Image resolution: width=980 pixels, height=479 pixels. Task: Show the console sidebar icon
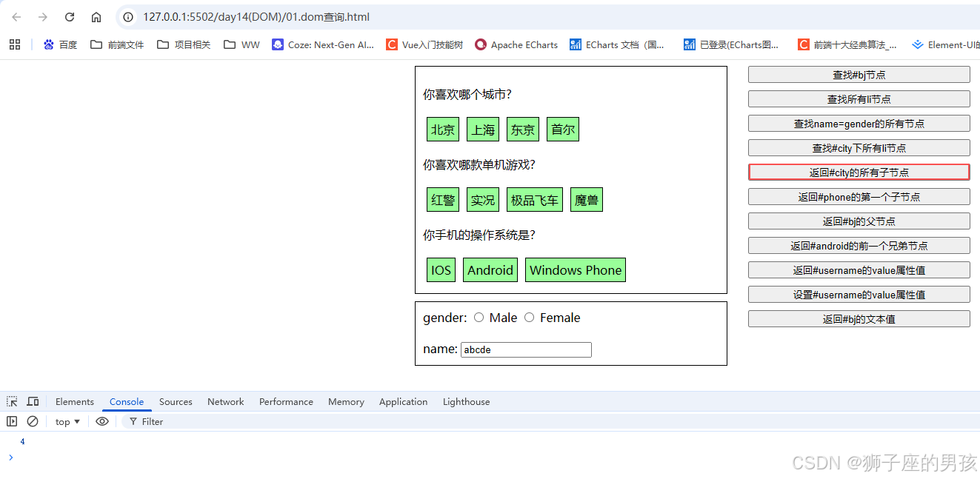(x=12, y=421)
